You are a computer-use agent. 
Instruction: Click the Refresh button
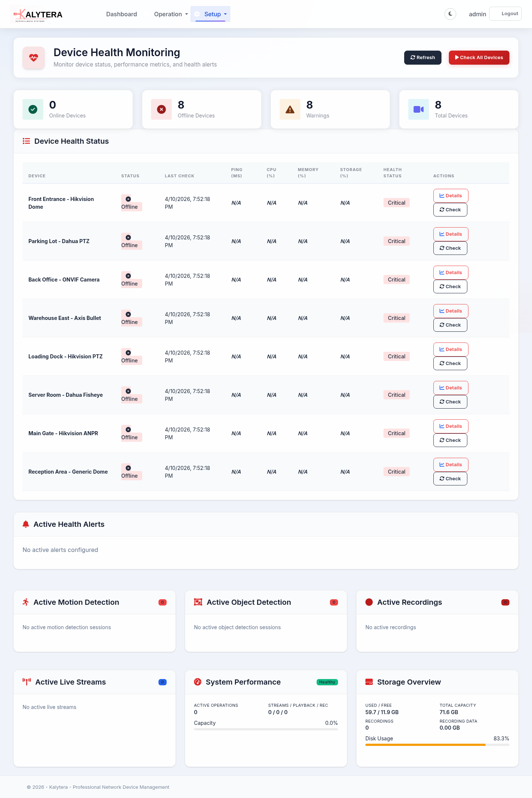pyautogui.click(x=423, y=58)
